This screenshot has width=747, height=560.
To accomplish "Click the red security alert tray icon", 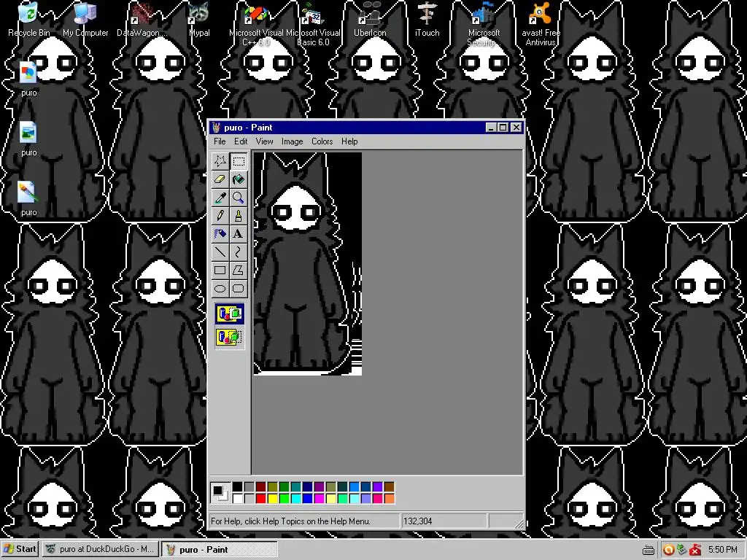I will [695, 550].
